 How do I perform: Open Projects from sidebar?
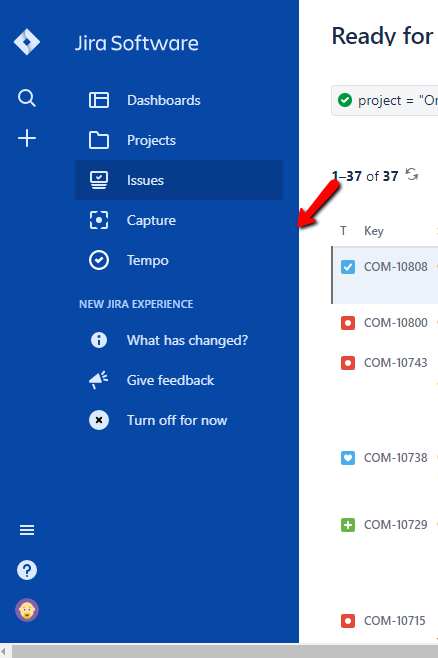click(179, 140)
